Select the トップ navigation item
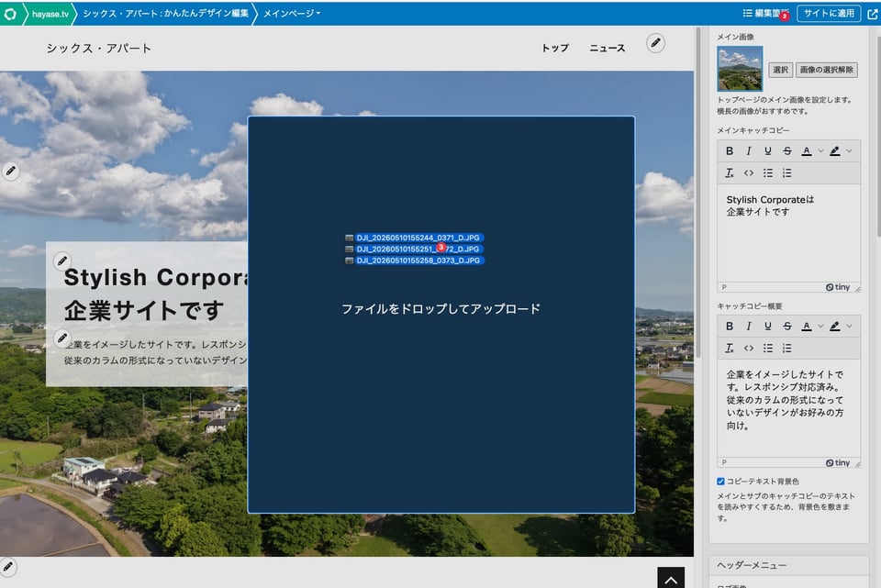 click(x=555, y=49)
